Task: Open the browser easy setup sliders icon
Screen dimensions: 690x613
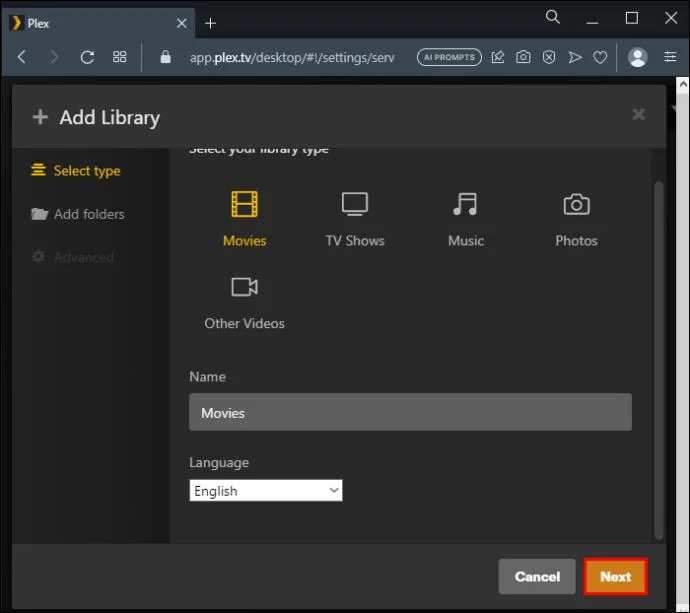Action: coord(670,57)
